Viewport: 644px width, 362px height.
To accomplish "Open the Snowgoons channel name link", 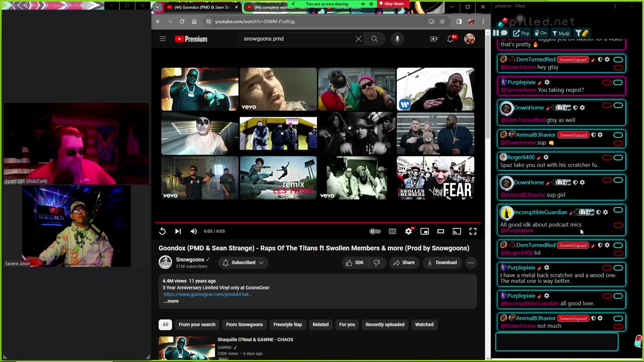I will [x=190, y=259].
